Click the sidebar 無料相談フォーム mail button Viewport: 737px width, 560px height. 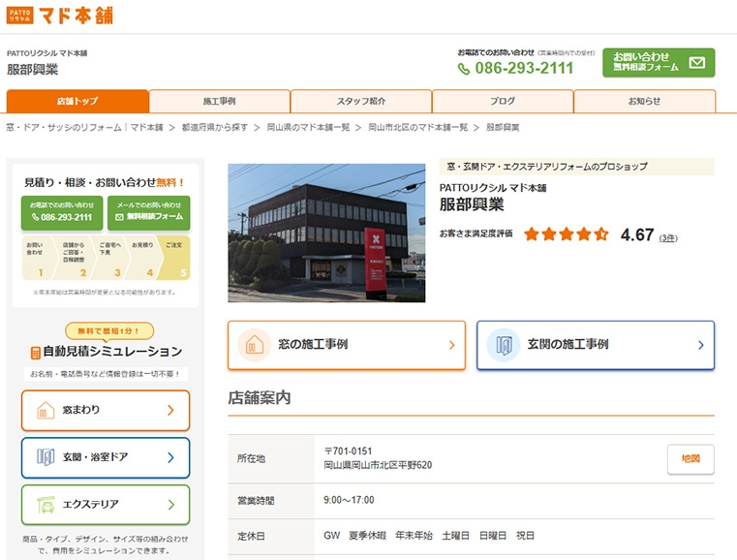click(148, 212)
